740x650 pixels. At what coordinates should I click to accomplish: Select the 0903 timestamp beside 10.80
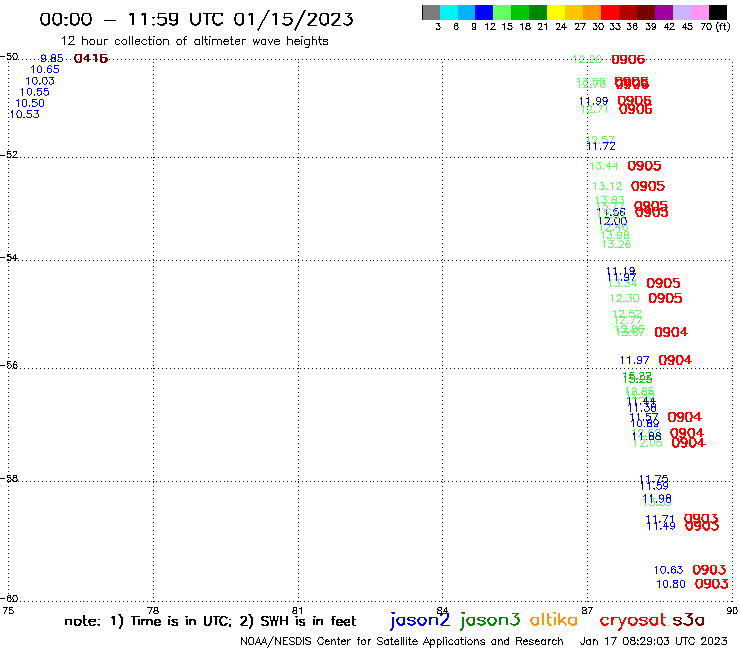click(x=711, y=584)
